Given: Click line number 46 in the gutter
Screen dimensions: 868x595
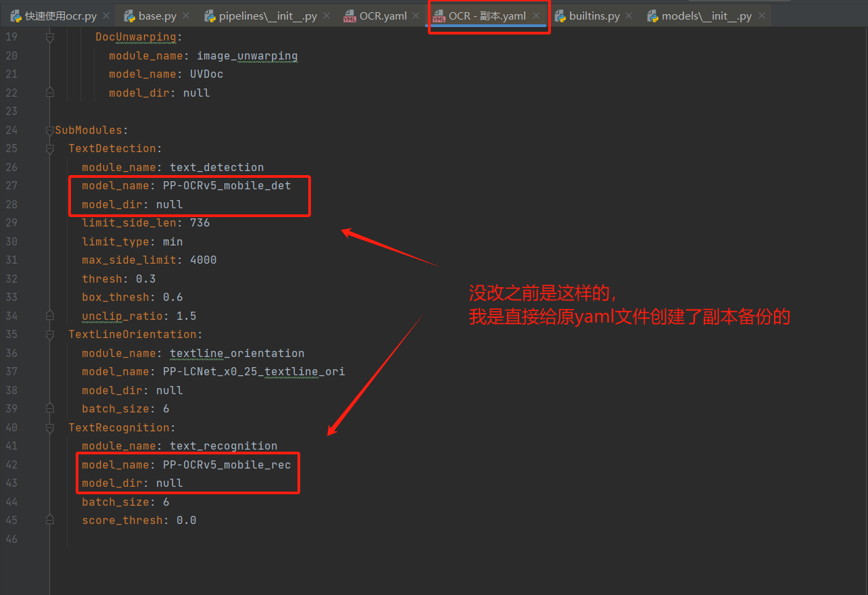Looking at the screenshot, I should [11, 539].
